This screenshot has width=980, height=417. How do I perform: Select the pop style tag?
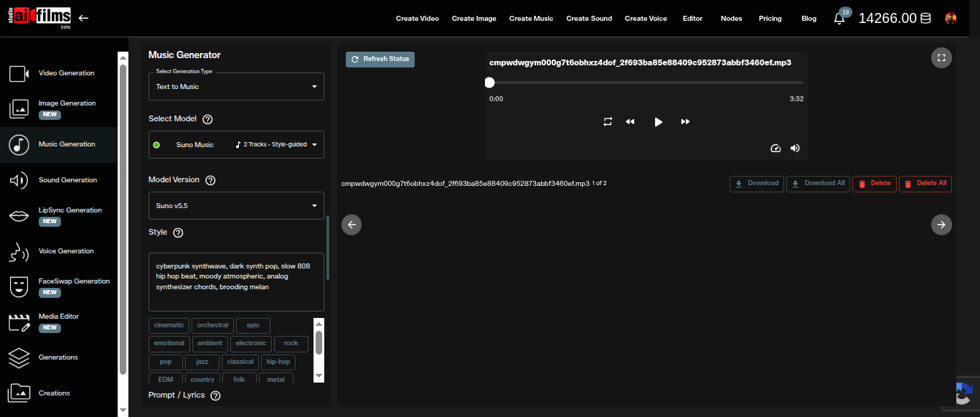tap(166, 362)
